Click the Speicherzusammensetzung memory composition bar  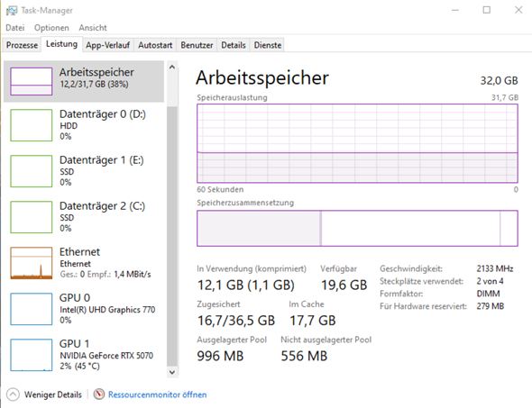[357, 228]
